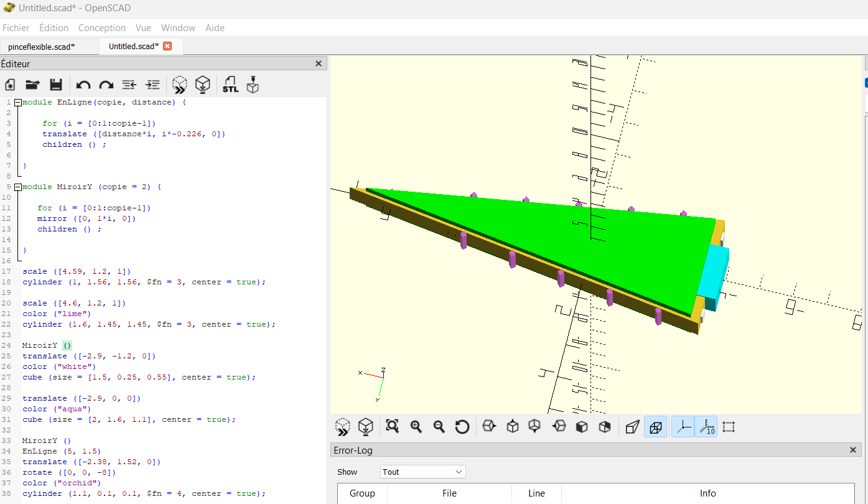This screenshot has width=868, height=504.
Task: Open the Fichier menu
Action: click(x=16, y=28)
